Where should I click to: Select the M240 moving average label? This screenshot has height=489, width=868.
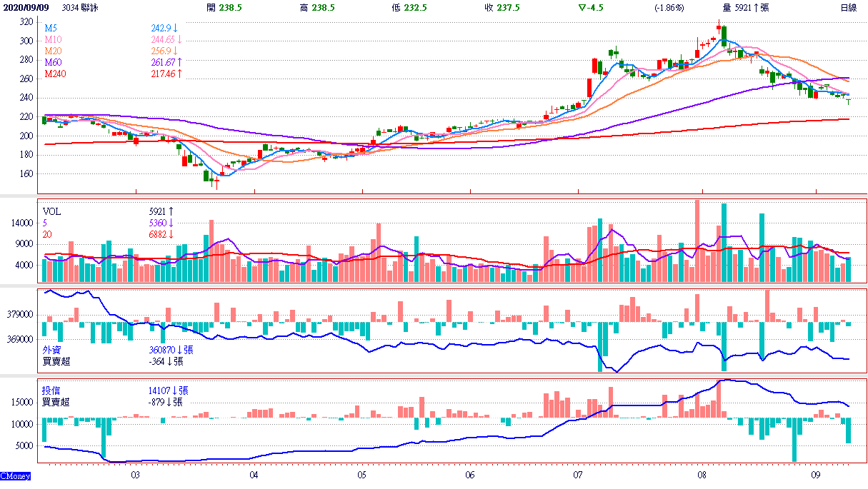(x=56, y=74)
